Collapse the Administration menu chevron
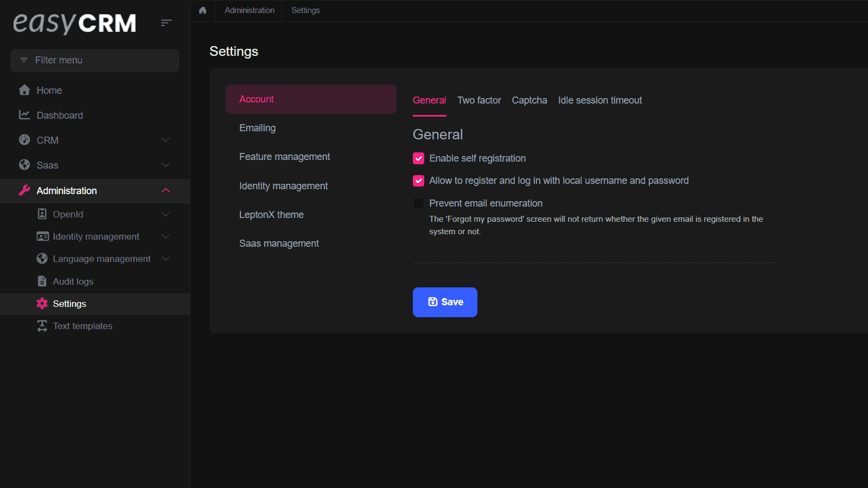 point(166,190)
